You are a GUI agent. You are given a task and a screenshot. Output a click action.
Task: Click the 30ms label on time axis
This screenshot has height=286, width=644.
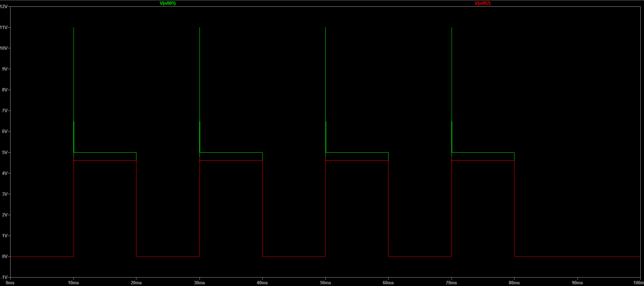pyautogui.click(x=199, y=282)
